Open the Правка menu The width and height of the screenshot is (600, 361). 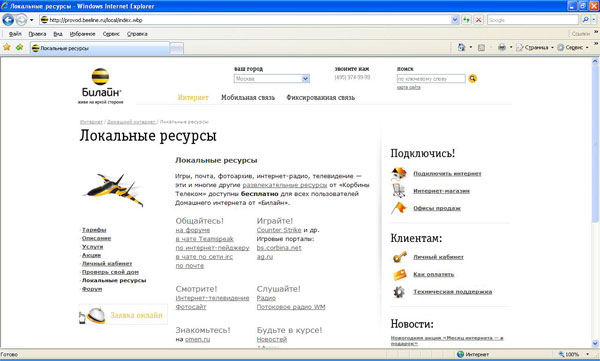coord(37,34)
